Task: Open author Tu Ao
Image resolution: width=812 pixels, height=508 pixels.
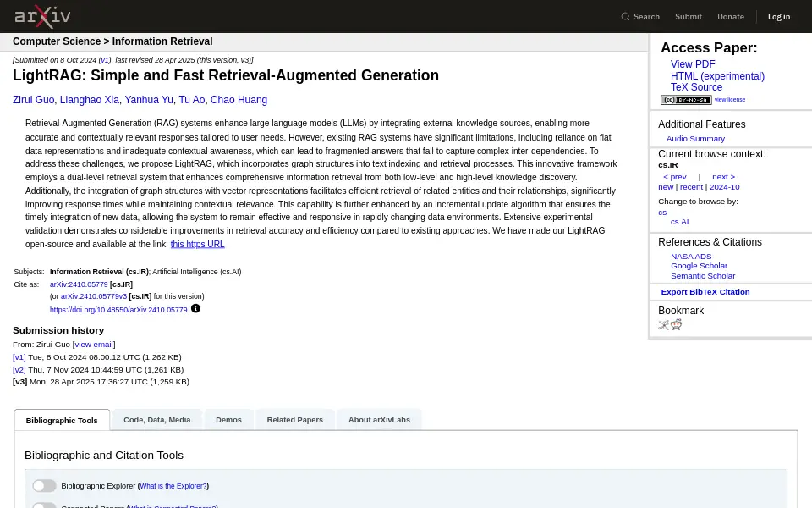Action: (192, 100)
